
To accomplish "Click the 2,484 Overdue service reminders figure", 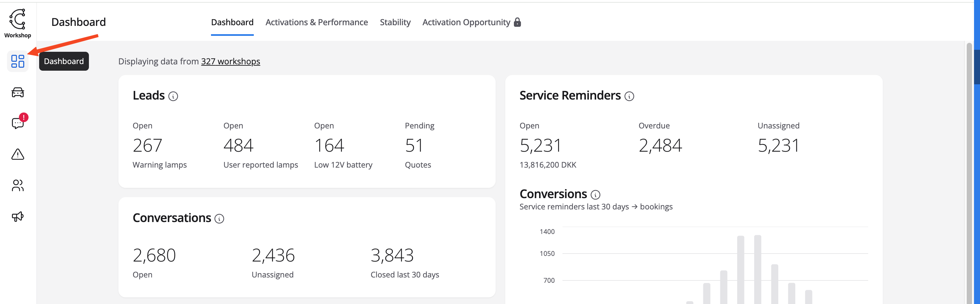I will 660,146.
